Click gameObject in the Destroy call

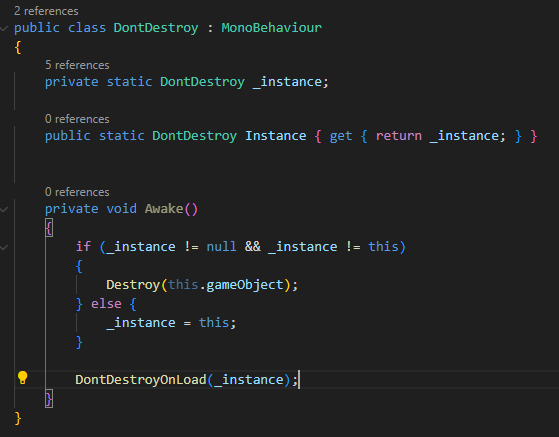point(245,285)
